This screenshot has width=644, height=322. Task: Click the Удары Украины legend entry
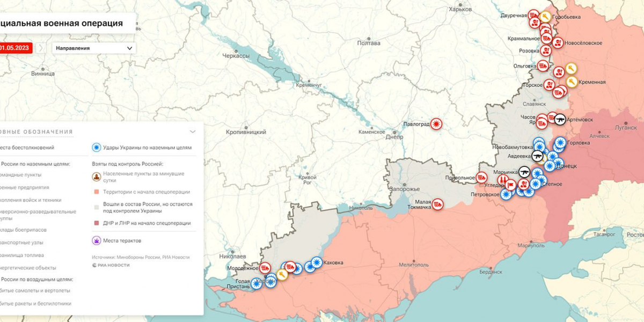tap(142, 148)
